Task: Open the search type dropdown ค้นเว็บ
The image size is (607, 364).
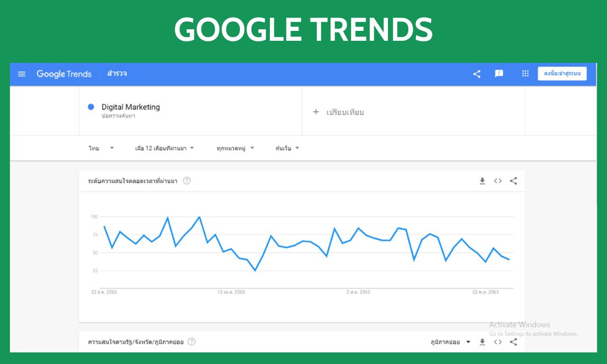Action: click(x=286, y=148)
